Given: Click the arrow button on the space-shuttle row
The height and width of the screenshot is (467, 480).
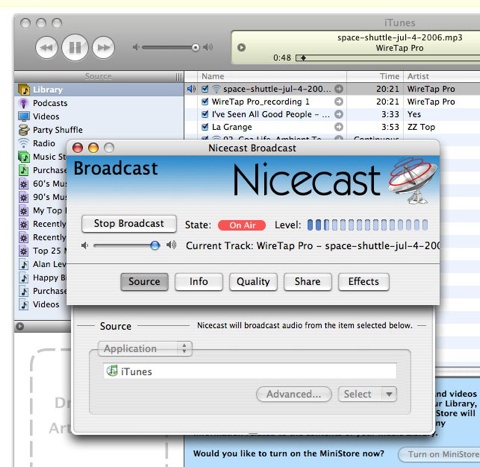Looking at the screenshot, I should 339,89.
